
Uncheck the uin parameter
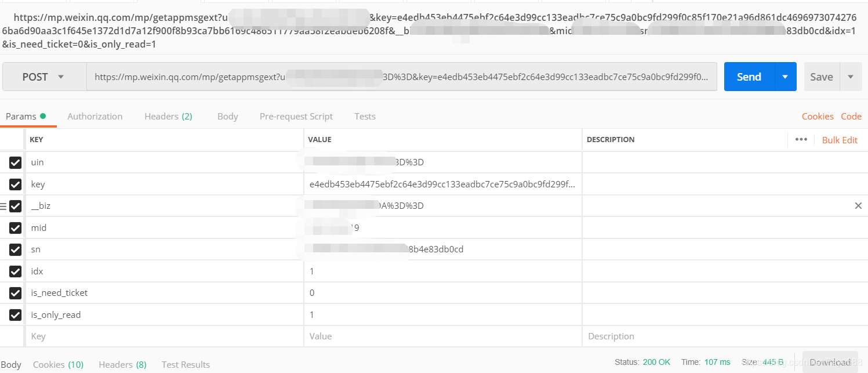click(15, 162)
